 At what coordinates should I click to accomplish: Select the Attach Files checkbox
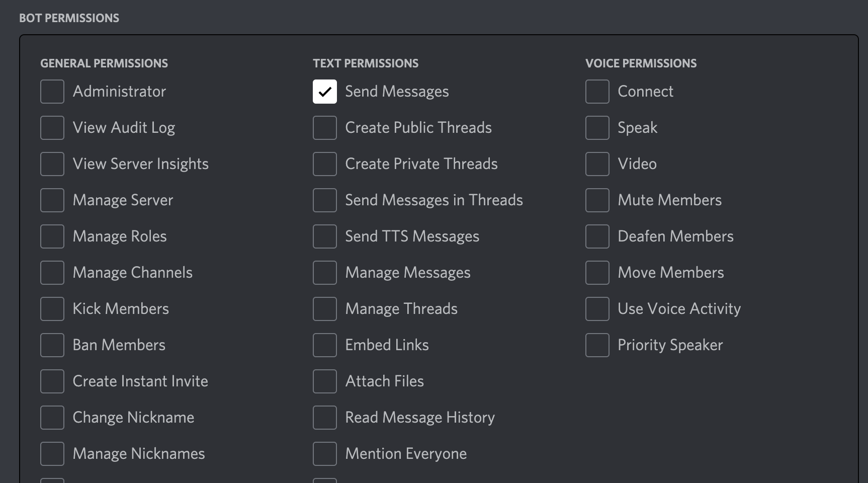pyautogui.click(x=325, y=381)
